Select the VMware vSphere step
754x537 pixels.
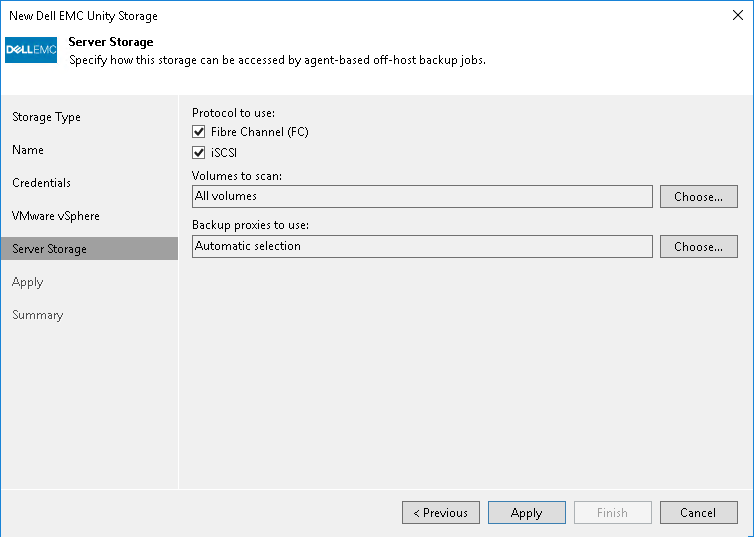(56, 216)
